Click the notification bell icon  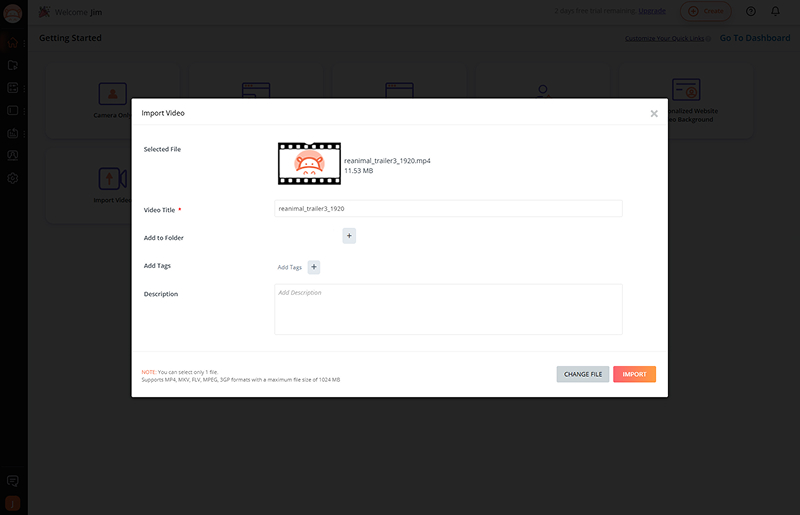point(775,11)
